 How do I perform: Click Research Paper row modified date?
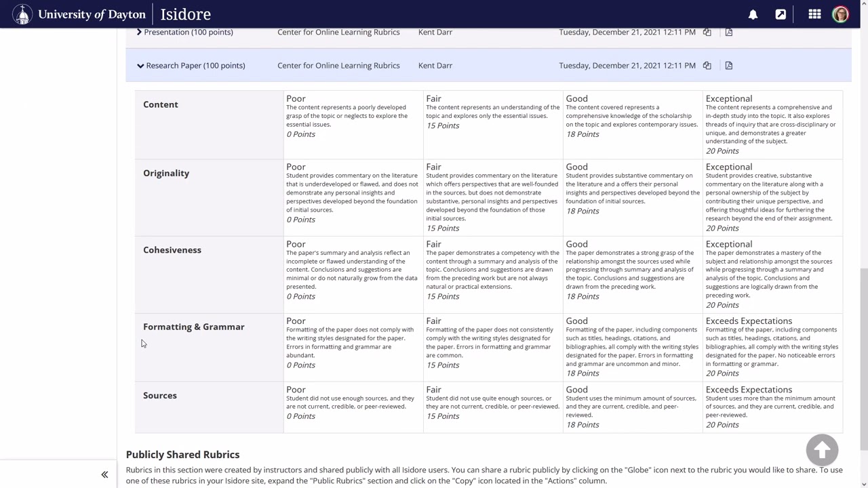[x=627, y=66]
